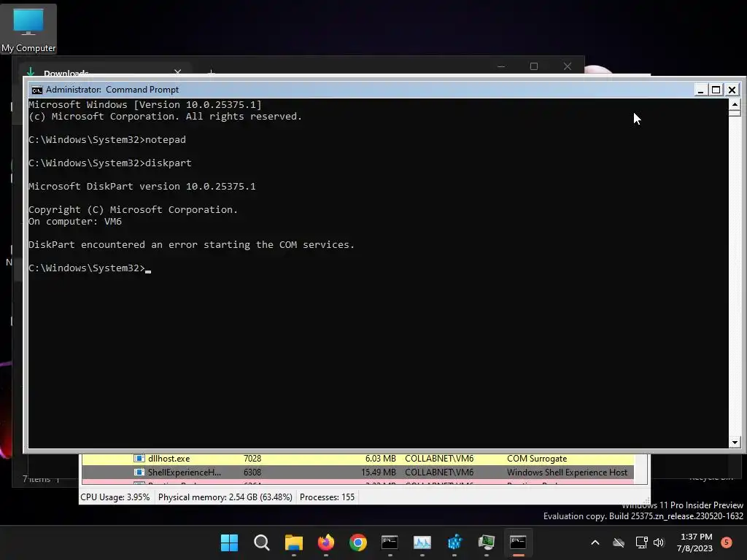747x560 pixels.
Task: Click the COM Surrogate description cell
Action: (x=537, y=459)
